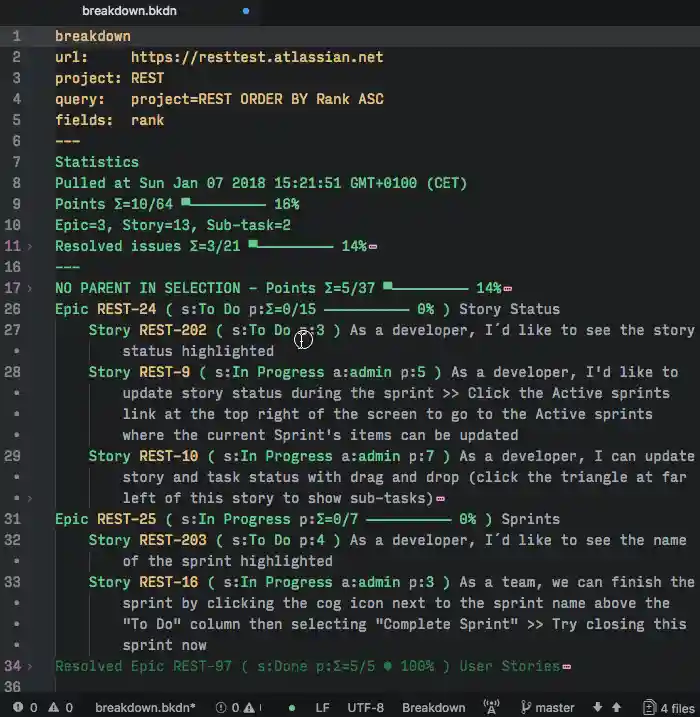Open the Breakdown grammar selector
Image resolution: width=700 pixels, height=717 pixels.
point(433,708)
